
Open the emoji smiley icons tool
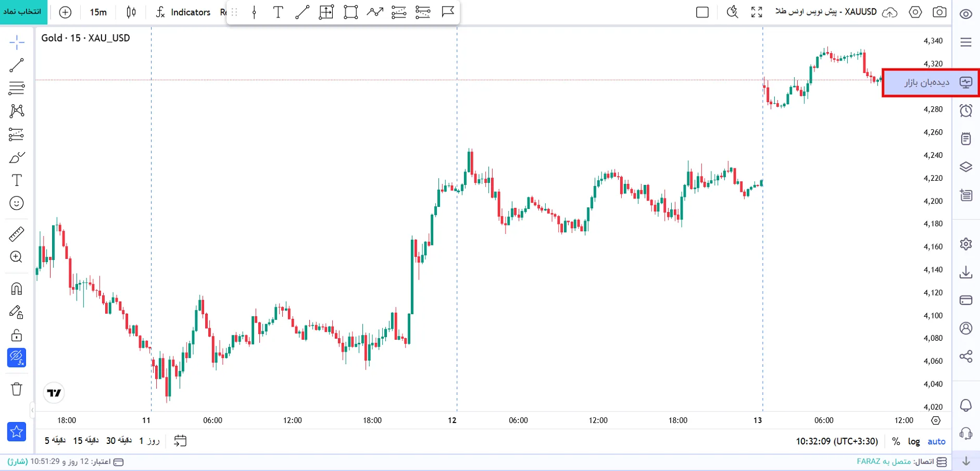(x=17, y=203)
